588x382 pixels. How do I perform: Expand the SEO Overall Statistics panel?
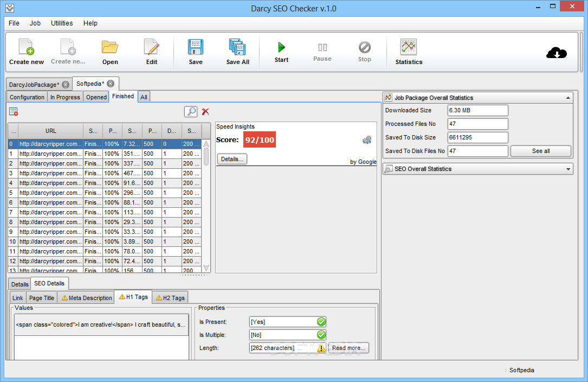568,169
